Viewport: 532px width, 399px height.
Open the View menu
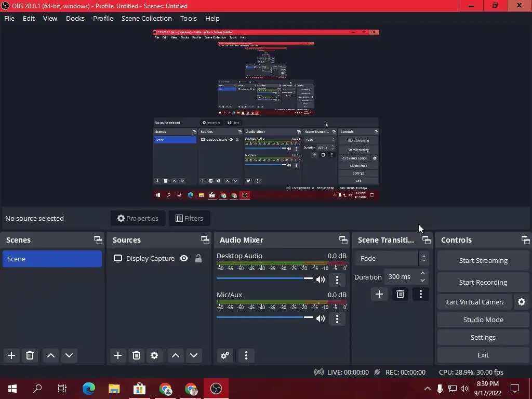point(50,18)
